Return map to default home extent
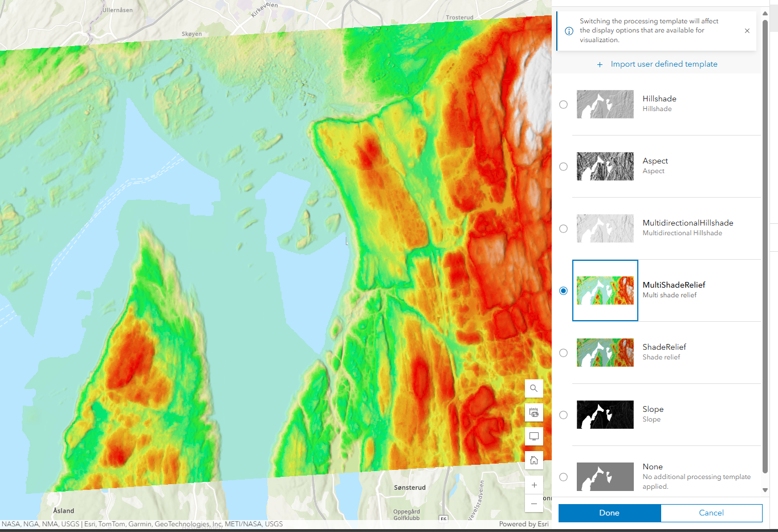Image resolution: width=778 pixels, height=532 pixels. tap(533, 460)
